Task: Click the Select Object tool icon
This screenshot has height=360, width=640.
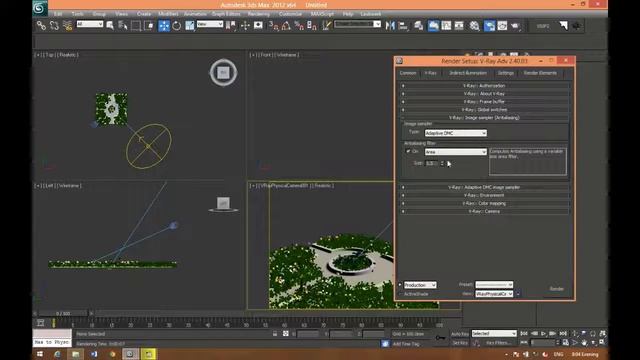Action: (110, 26)
